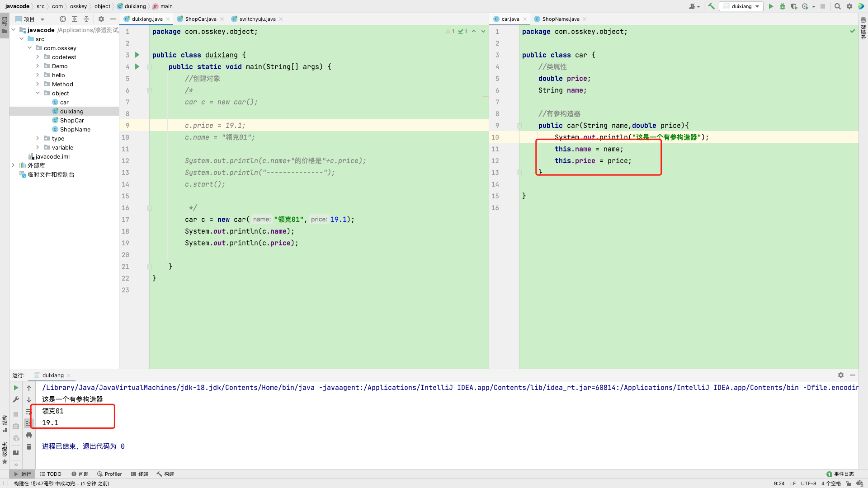Select the car.java editor tab

pos(510,19)
